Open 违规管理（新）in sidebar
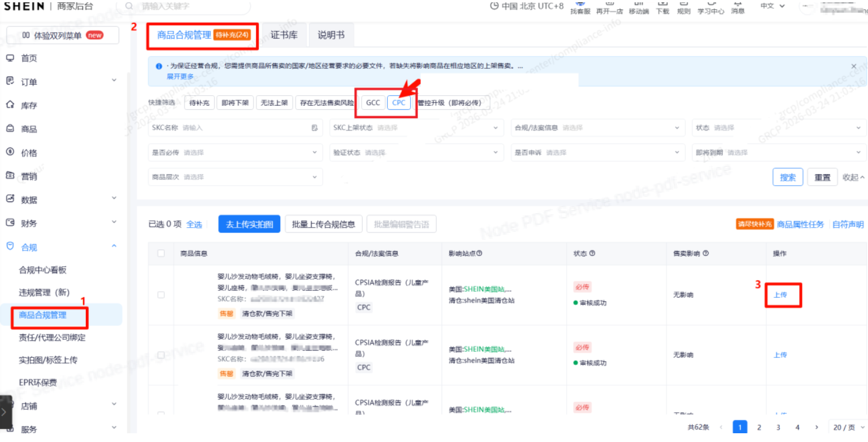This screenshot has height=442, width=868. [x=44, y=292]
